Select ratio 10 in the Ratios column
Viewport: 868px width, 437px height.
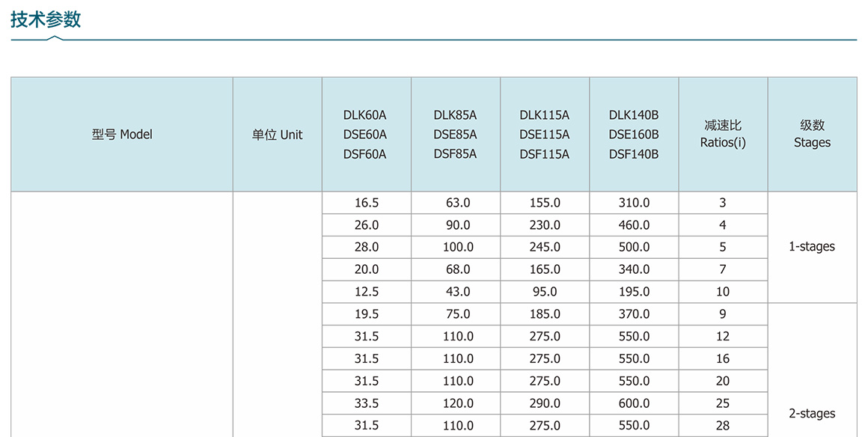pos(723,292)
